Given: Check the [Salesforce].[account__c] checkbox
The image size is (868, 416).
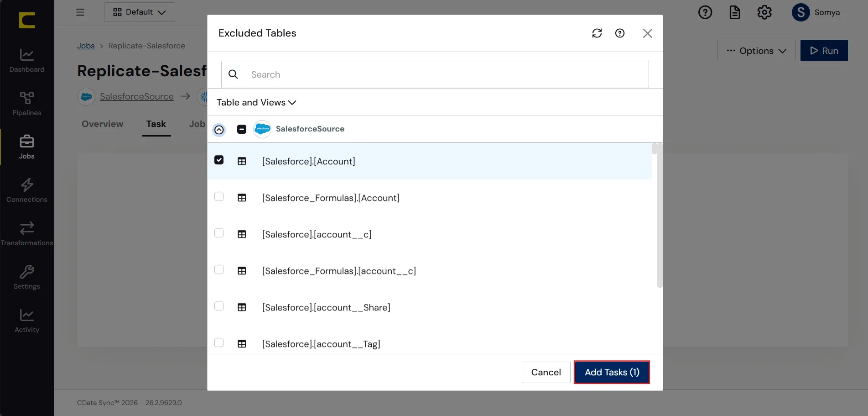Looking at the screenshot, I should tap(219, 233).
